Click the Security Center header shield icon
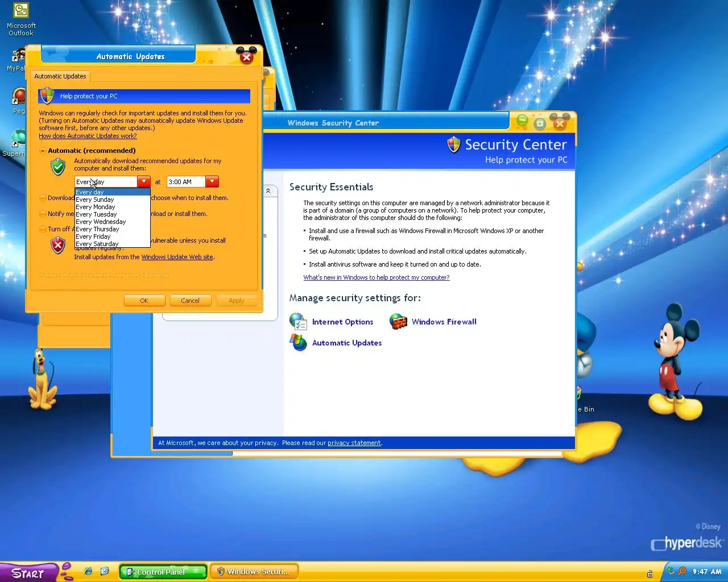 click(453, 145)
